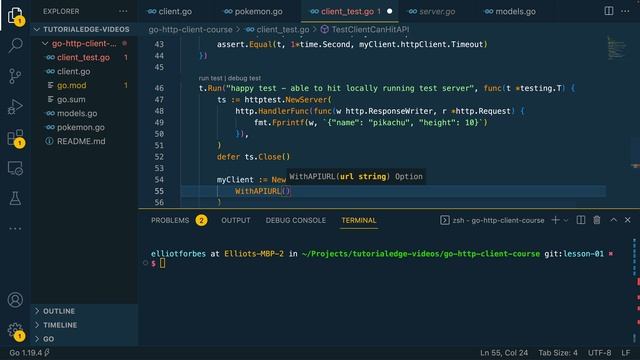The width and height of the screenshot is (640, 360).
Task: Maximize the panel size with caret
Action: click(x=613, y=220)
